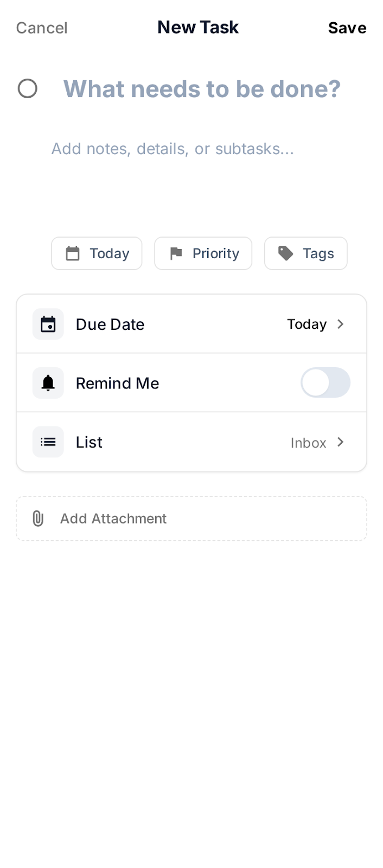383x868 pixels.
Task: Expand the Due Date chevron arrow
Action: coord(341,324)
